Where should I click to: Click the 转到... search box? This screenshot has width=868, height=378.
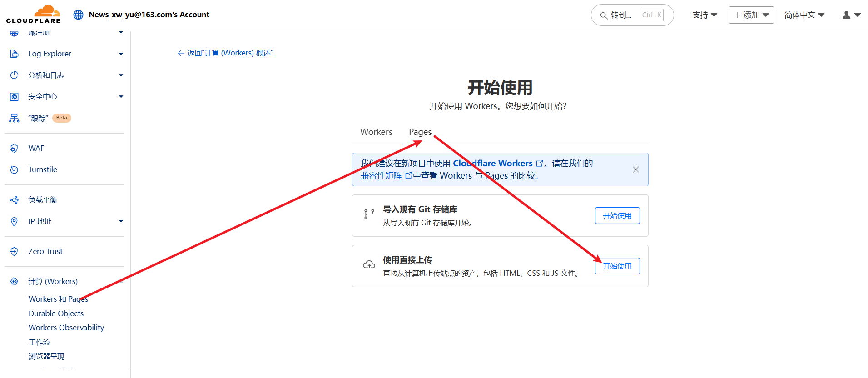(631, 15)
